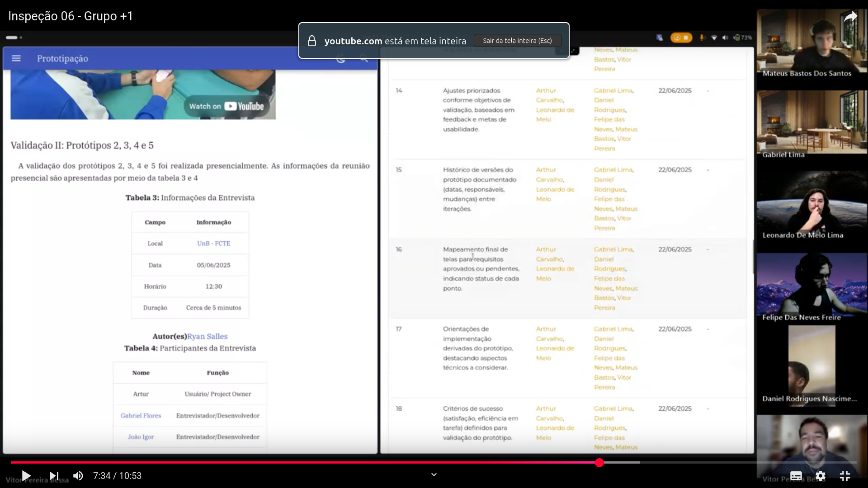Click the 'Tabela 3: Informações da Entrevista' caption
The width and height of the screenshot is (868, 488).
pyautogui.click(x=190, y=197)
